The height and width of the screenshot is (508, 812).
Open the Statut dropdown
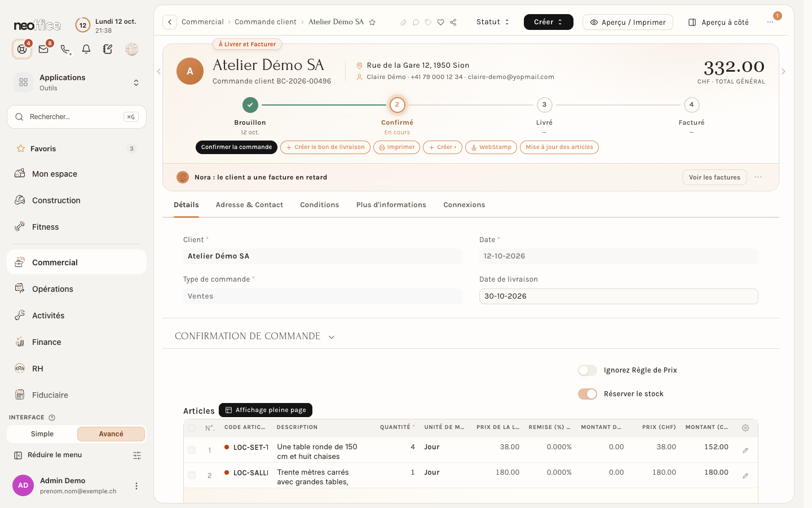point(492,22)
